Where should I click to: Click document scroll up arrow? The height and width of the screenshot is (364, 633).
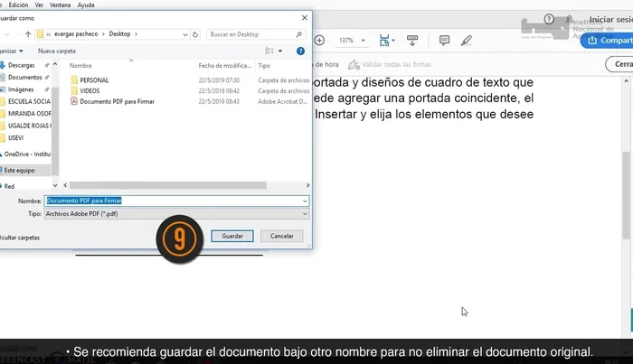(626, 81)
